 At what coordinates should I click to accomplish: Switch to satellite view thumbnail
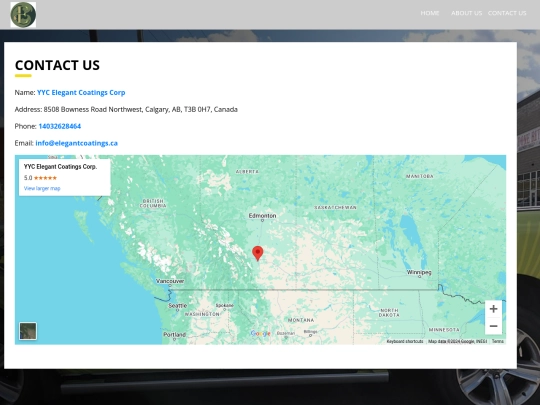pos(28,331)
